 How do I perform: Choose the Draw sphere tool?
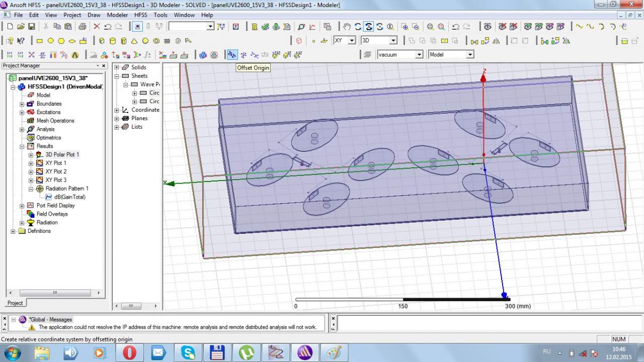pyautogui.click(x=145, y=41)
